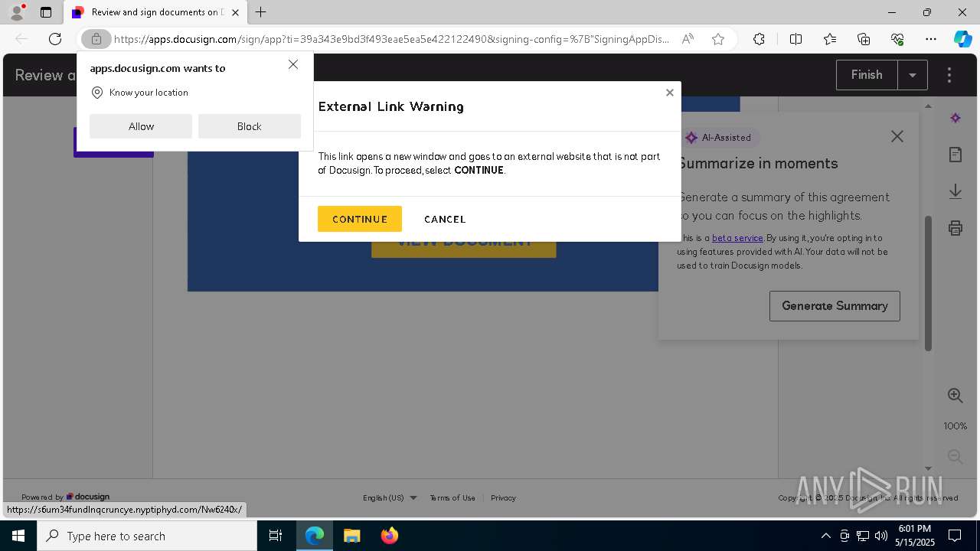Viewport: 980px width, 551px height.
Task: Expand the dropdown arrow beside Finish
Action: (x=913, y=75)
